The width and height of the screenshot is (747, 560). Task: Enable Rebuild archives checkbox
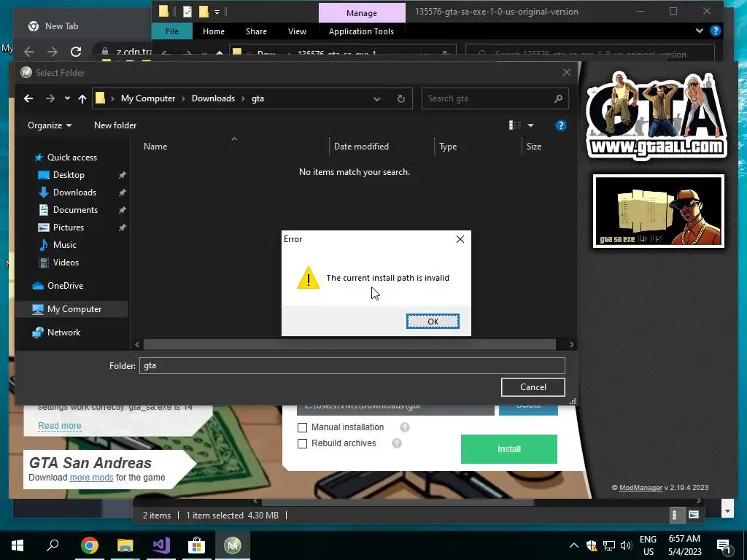point(302,444)
